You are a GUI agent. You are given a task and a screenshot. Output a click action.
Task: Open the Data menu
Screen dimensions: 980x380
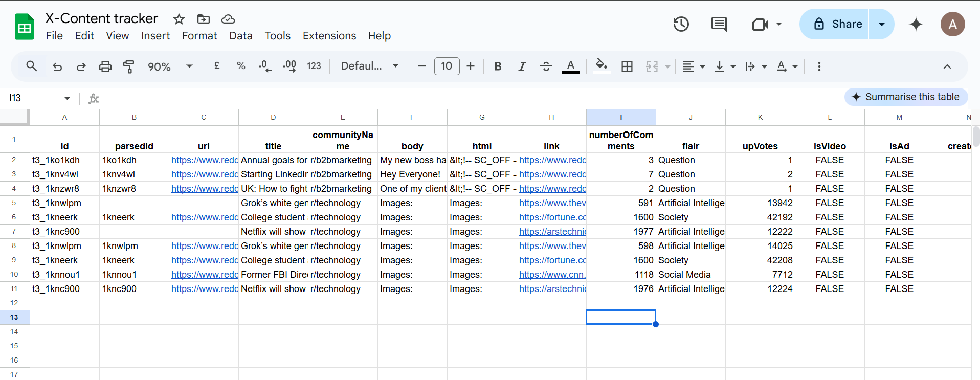tap(240, 36)
